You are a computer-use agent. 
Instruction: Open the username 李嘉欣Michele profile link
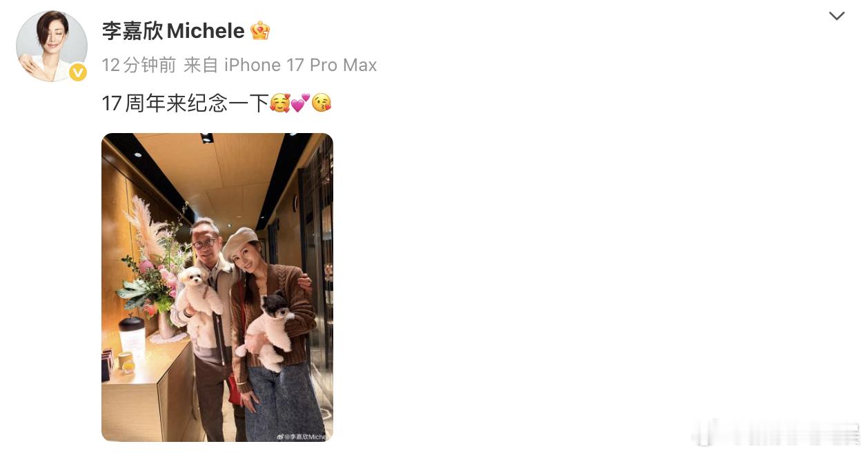(x=173, y=30)
